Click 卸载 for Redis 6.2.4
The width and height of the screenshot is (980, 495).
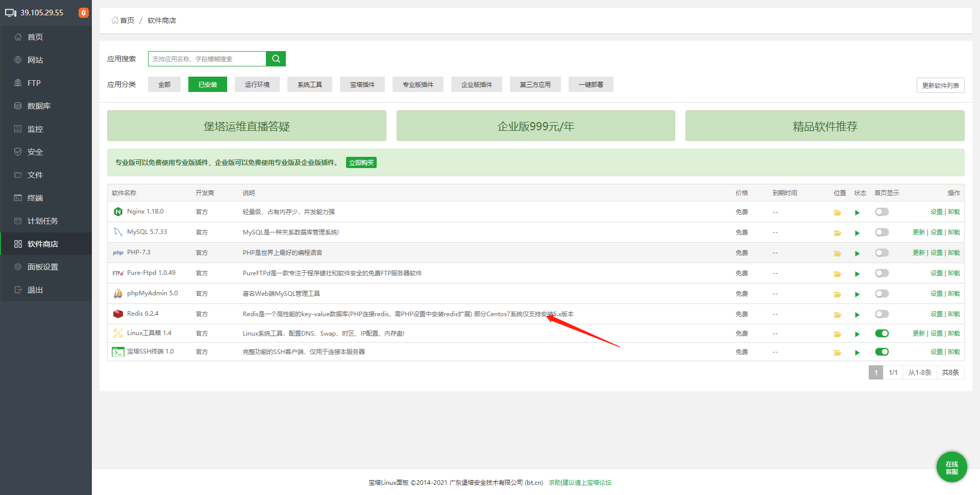coord(954,314)
